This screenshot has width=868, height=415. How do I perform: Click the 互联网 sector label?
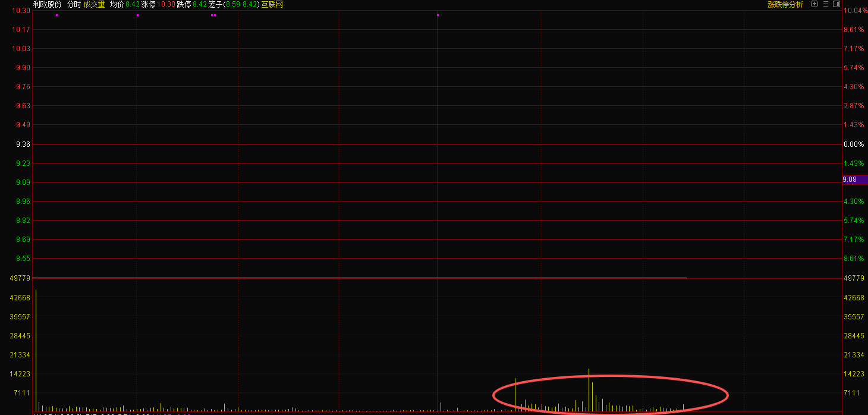click(x=272, y=4)
